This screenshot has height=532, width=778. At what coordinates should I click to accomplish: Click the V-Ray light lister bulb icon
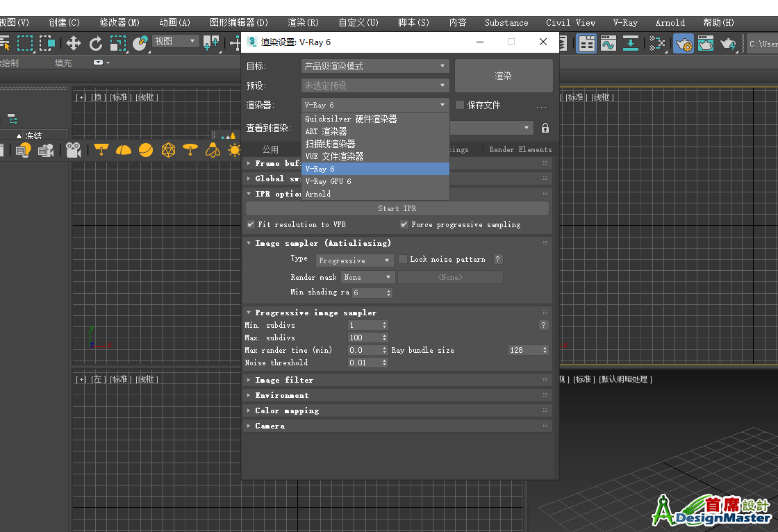pyautogui.click(x=24, y=150)
